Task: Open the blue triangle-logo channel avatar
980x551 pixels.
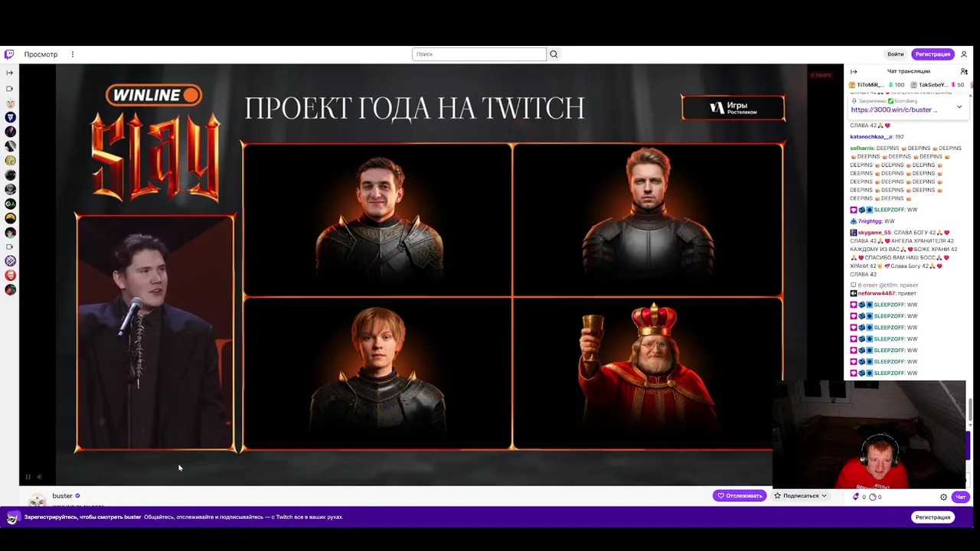Action: [x=10, y=117]
